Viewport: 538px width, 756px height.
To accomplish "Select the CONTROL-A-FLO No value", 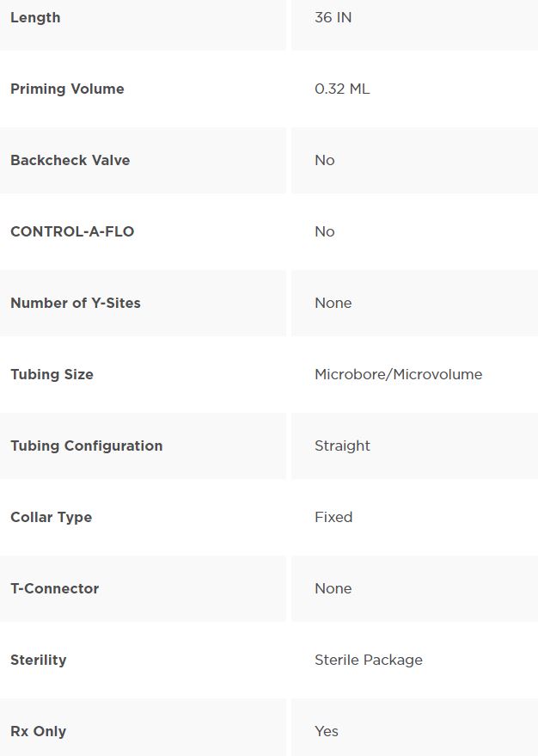I will (x=324, y=231).
